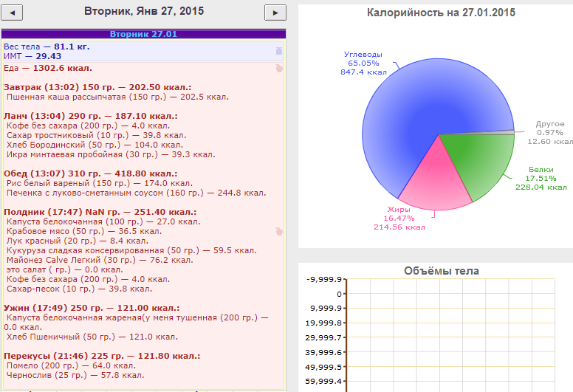The height and width of the screenshot is (392, 573).
Task: Click the Помело (200 гр.) entry
Action: 72,365
